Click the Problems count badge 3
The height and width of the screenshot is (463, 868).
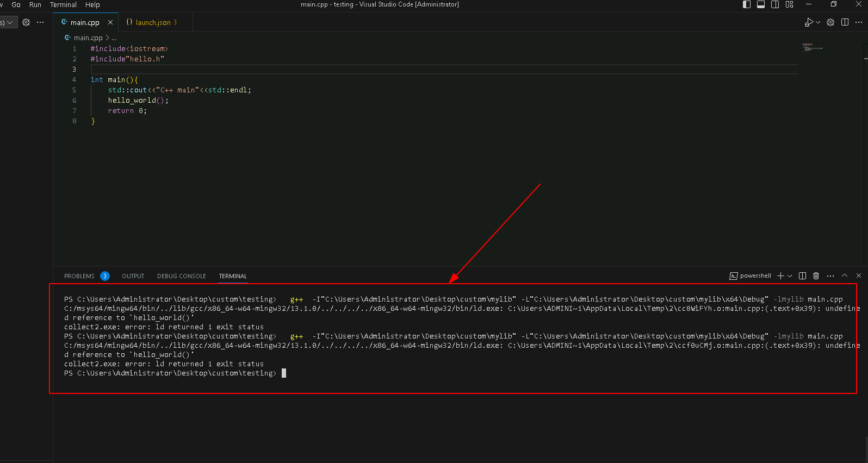pyautogui.click(x=105, y=276)
